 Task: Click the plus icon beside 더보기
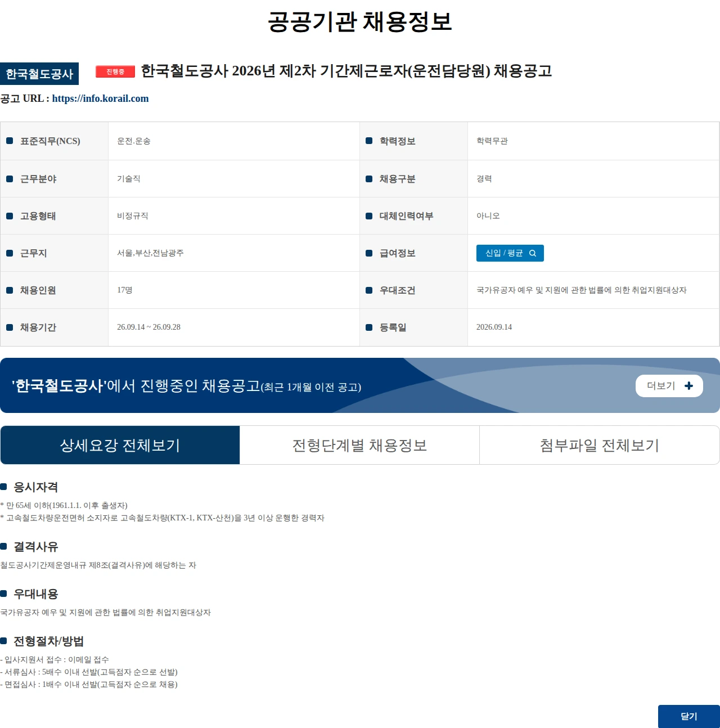pyautogui.click(x=688, y=386)
